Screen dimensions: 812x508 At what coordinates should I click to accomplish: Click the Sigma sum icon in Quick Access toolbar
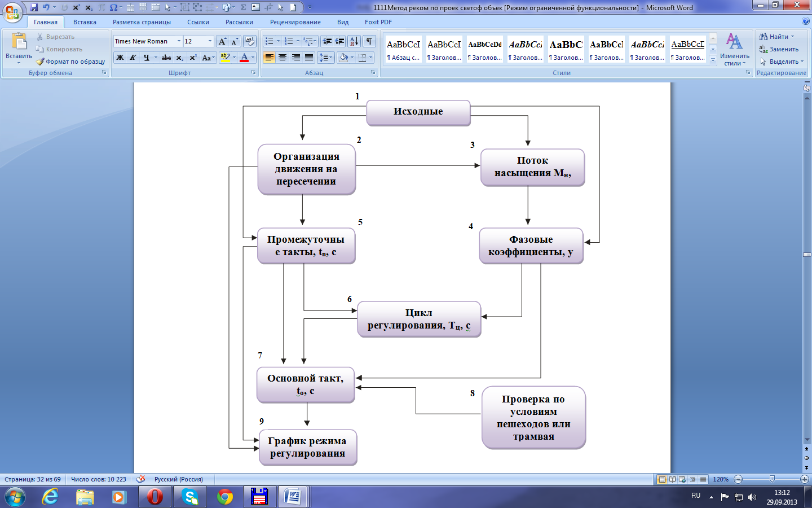(243, 7)
